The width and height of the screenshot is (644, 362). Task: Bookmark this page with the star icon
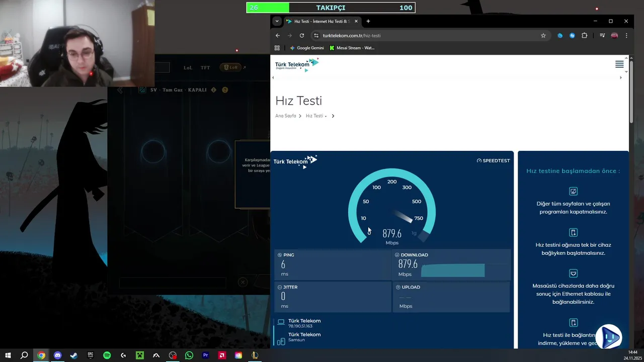tap(543, 36)
